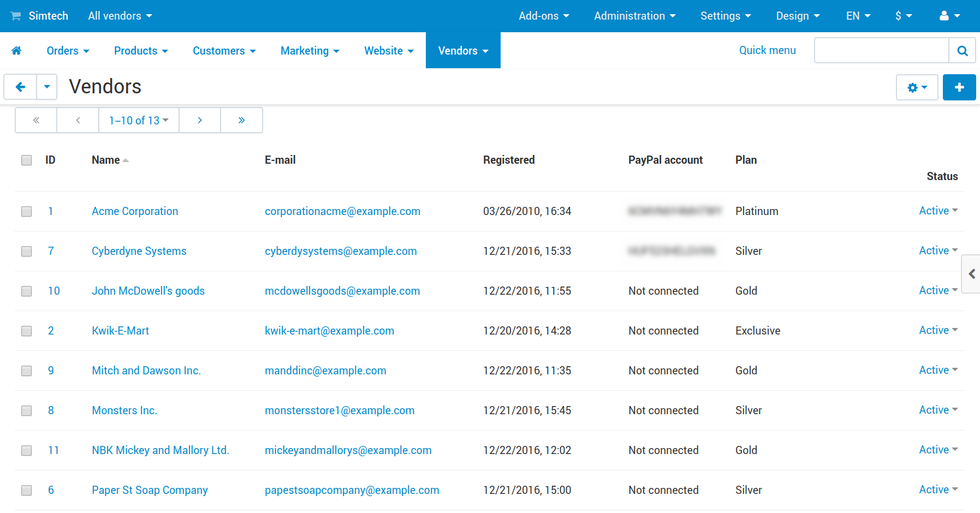Click the search magnifier button
Screen dimensions: 980x513
pos(962,51)
